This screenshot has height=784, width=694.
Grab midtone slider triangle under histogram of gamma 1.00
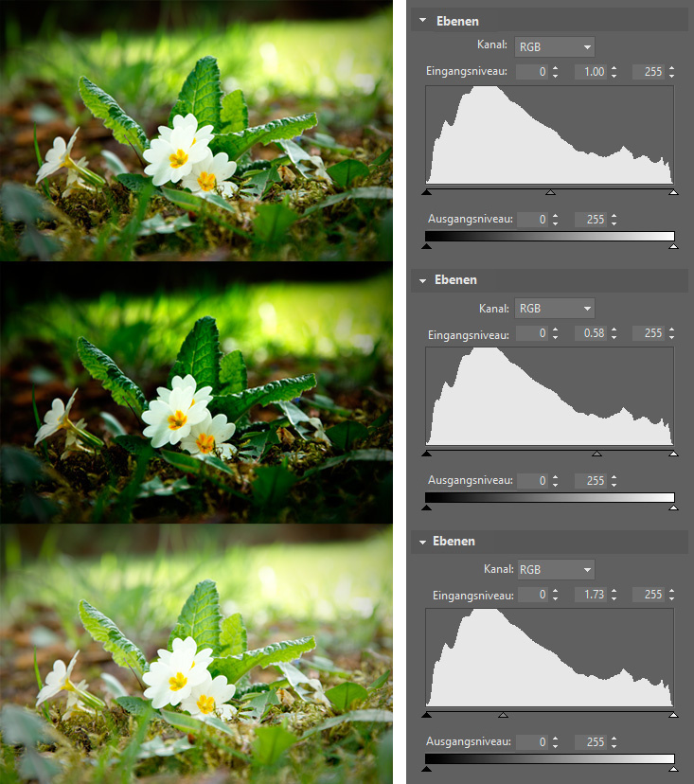click(x=550, y=192)
